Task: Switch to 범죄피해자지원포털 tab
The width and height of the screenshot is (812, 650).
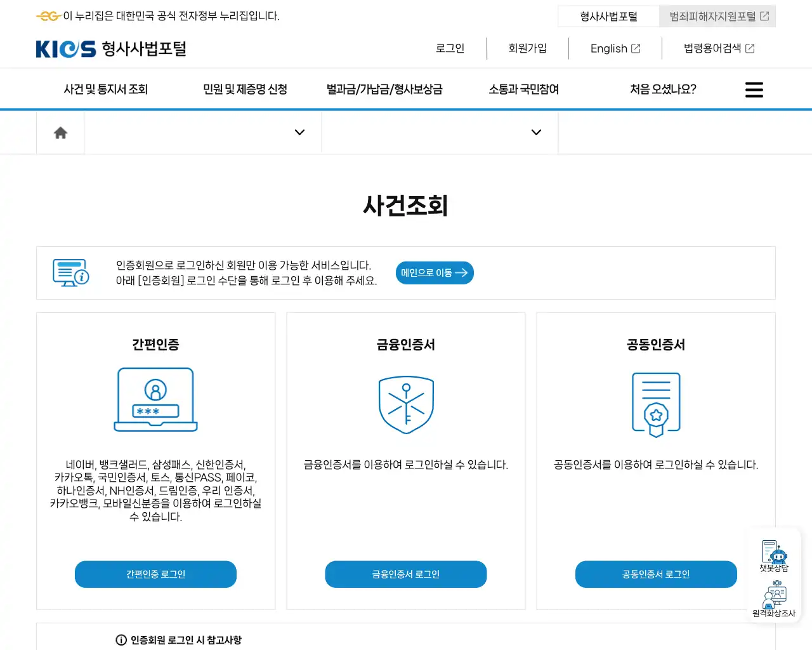Action: point(717,17)
